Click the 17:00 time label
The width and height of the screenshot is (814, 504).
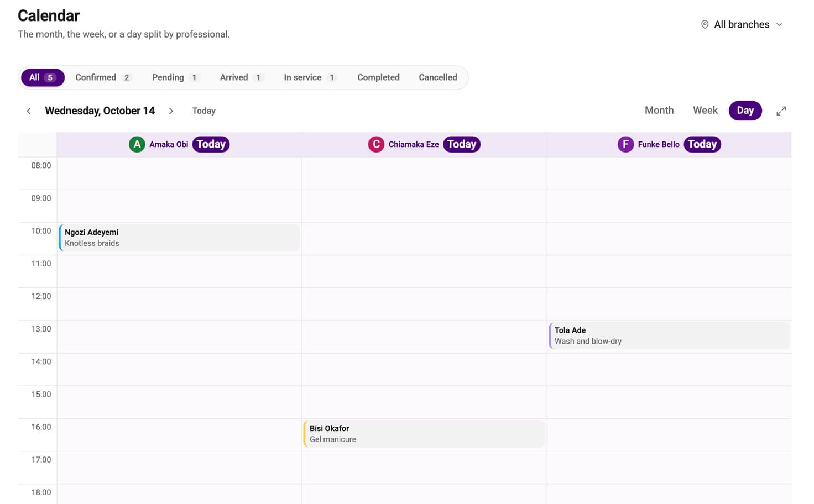coord(41,460)
